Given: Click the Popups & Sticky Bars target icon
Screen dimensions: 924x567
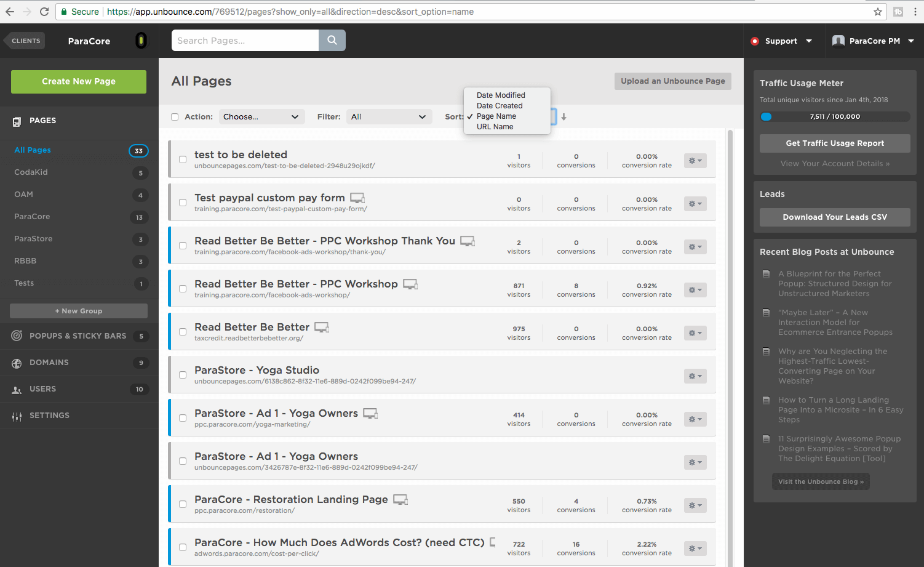Looking at the screenshot, I should [17, 336].
